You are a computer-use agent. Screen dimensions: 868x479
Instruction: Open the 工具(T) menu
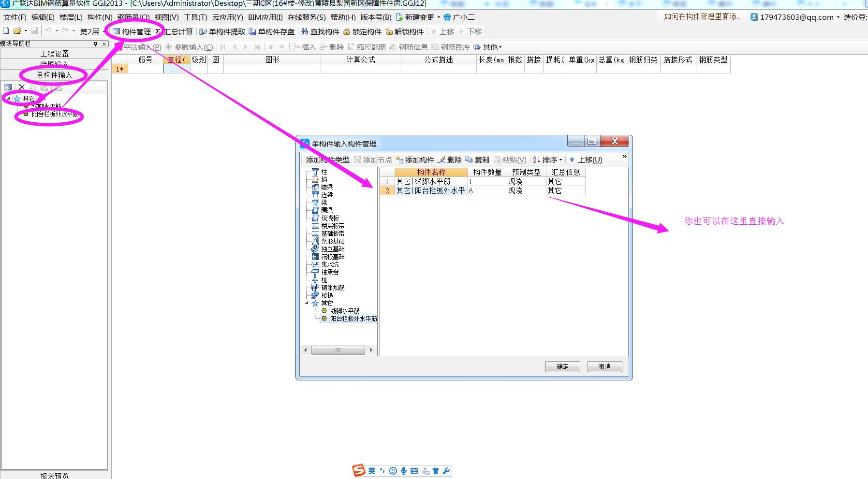(x=195, y=17)
